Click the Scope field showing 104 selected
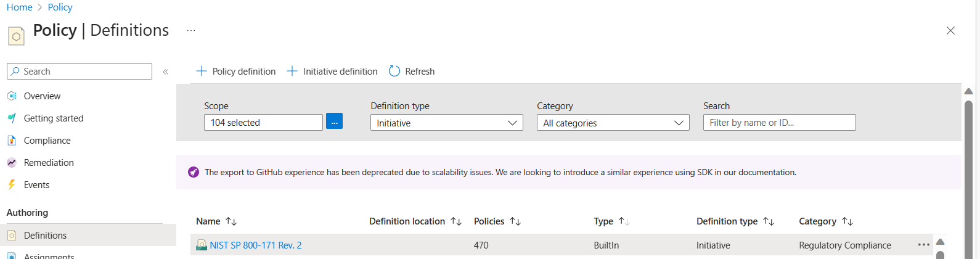Screen dimensions: 980x259 pyautogui.click(x=263, y=123)
